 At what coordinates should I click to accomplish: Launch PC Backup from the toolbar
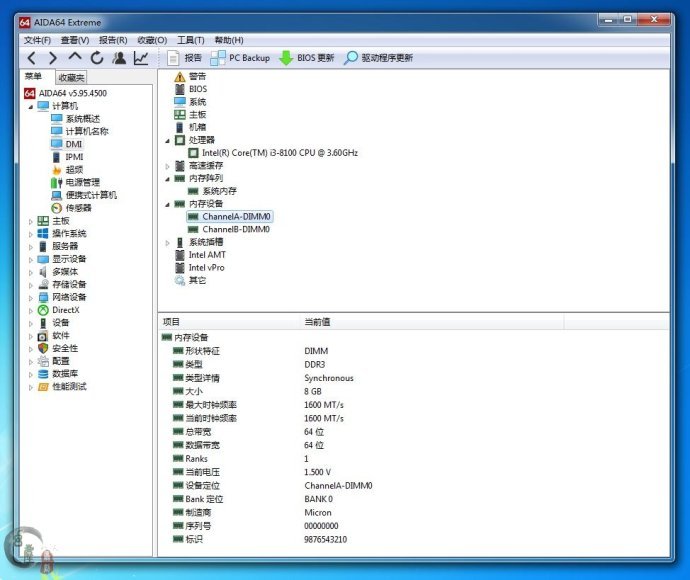point(240,58)
